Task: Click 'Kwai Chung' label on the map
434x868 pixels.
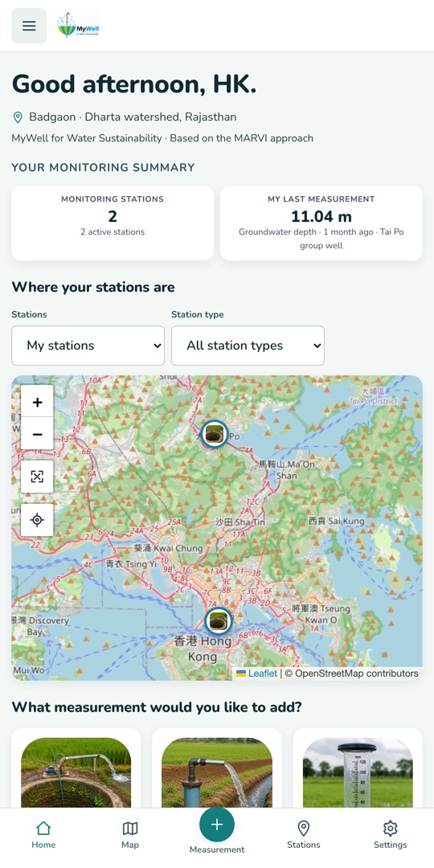Action: pyautogui.click(x=168, y=548)
